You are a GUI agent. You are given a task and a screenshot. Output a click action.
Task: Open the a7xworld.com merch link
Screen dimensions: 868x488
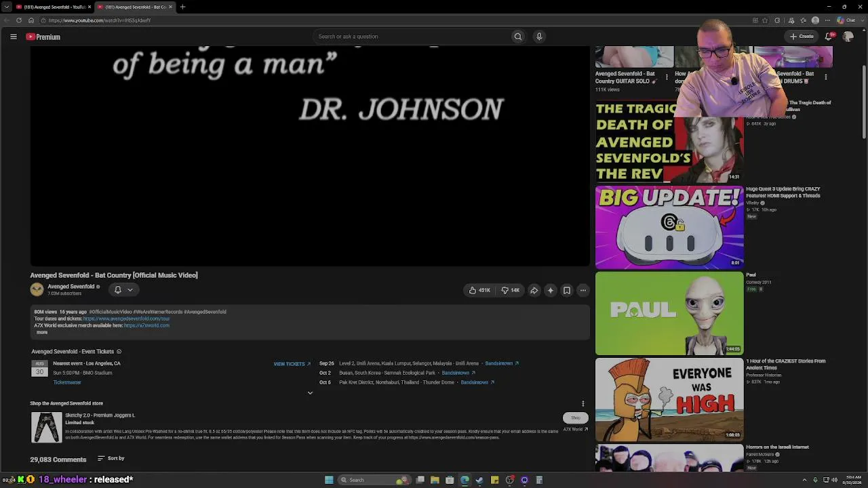click(146, 325)
